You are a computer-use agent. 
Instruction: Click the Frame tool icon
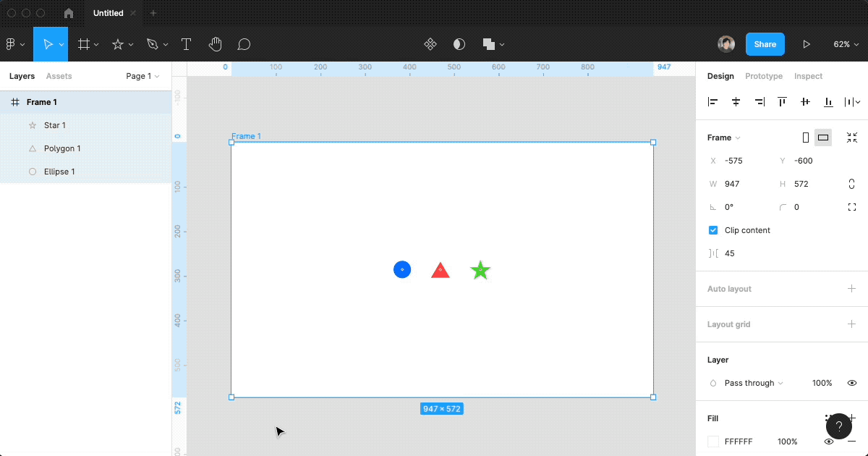(x=84, y=44)
